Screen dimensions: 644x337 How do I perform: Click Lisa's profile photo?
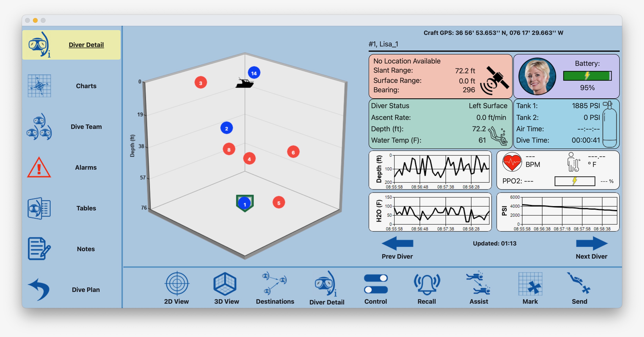(537, 76)
